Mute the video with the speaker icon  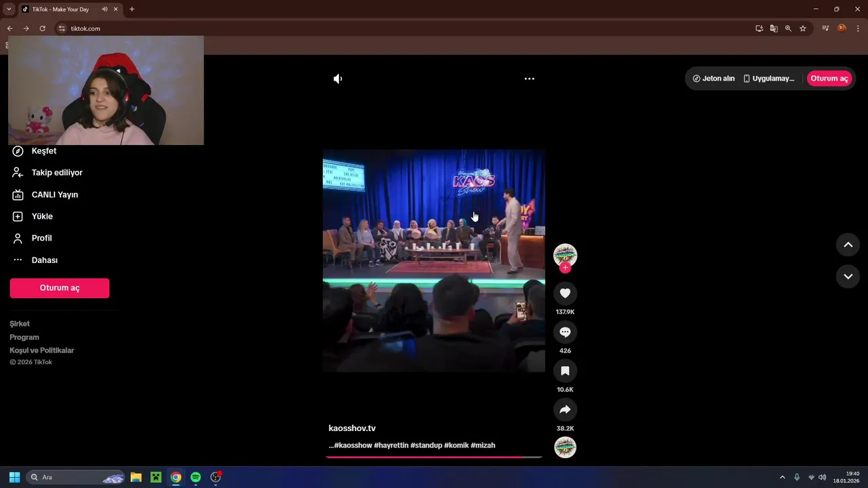pos(338,79)
